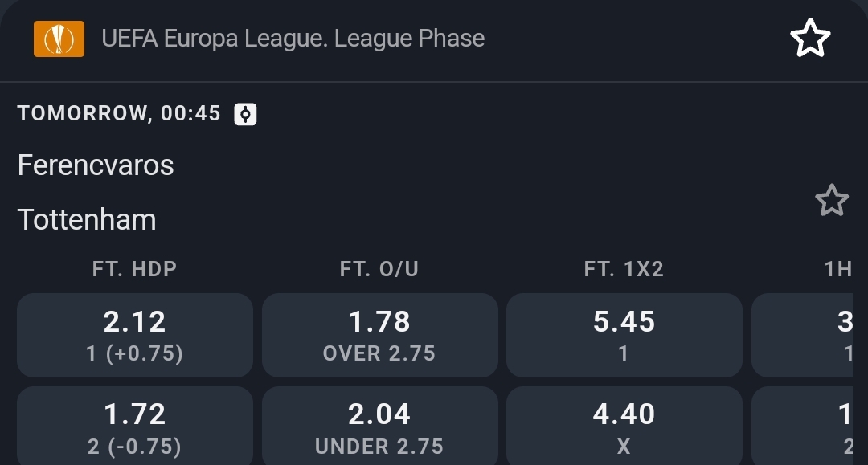This screenshot has height=465, width=868.
Task: Click the UEFA Europa League logo icon
Action: coord(59,39)
